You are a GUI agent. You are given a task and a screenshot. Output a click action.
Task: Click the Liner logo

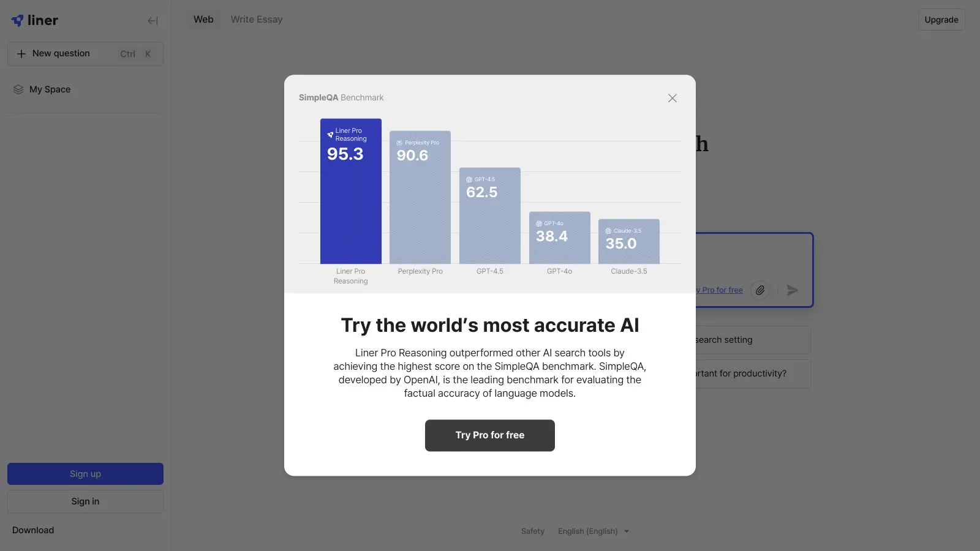[x=35, y=20]
